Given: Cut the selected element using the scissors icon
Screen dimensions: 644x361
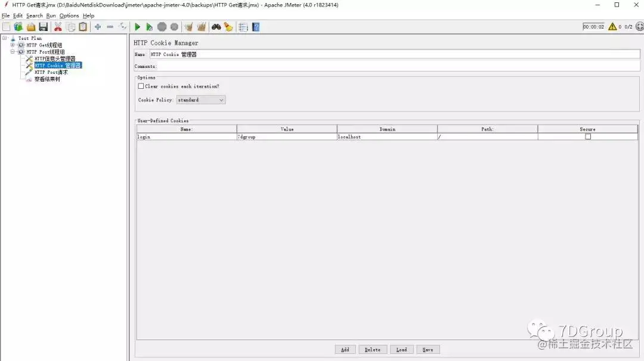Looking at the screenshot, I should pos(58,27).
